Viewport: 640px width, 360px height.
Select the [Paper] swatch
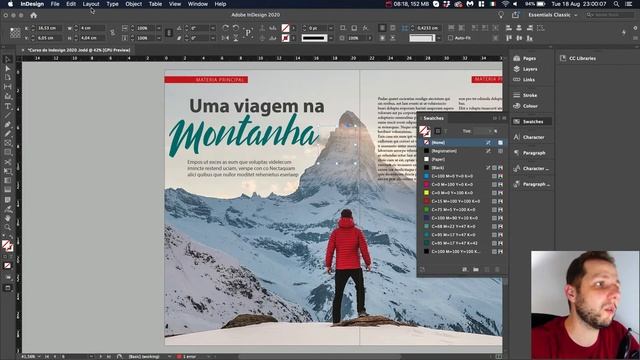[x=463, y=159]
